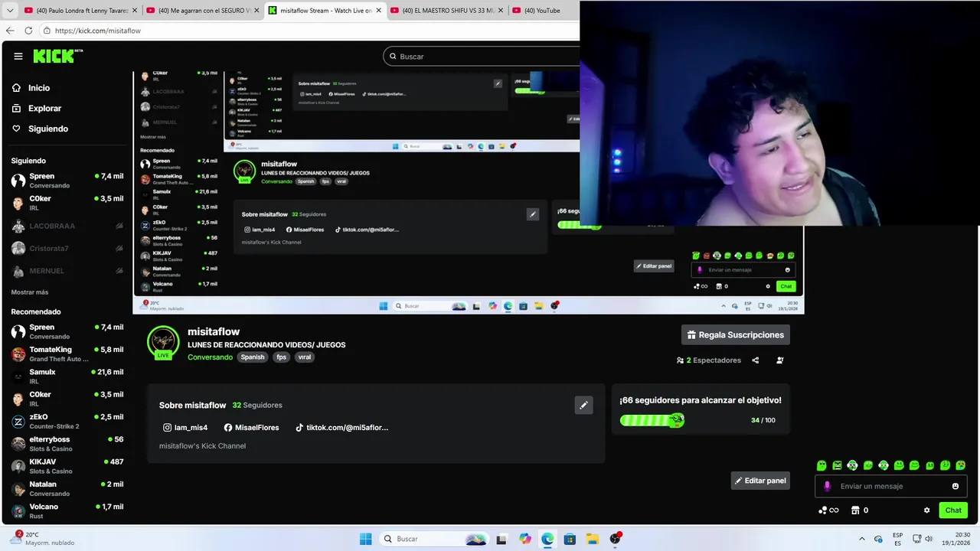Screen dimensions: 980x551
Task: Open elterryboss Slots & Casino channel
Action: [x=67, y=443]
